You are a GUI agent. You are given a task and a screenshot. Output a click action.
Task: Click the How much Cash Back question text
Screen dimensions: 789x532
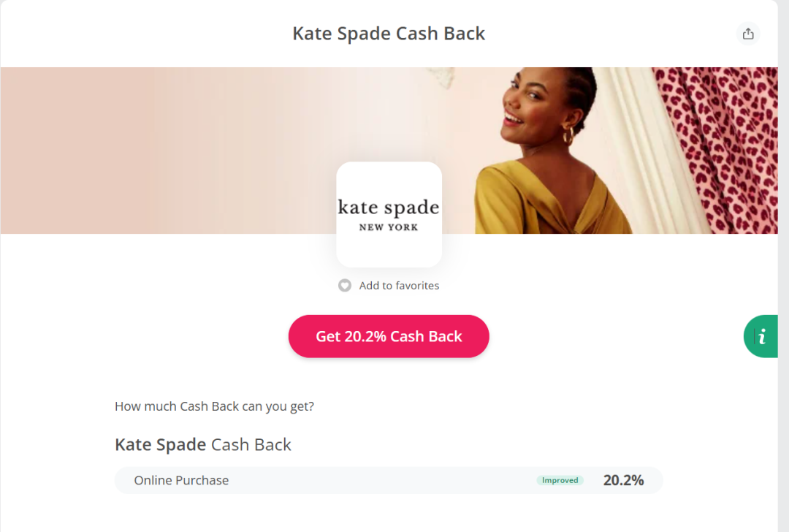(214, 406)
